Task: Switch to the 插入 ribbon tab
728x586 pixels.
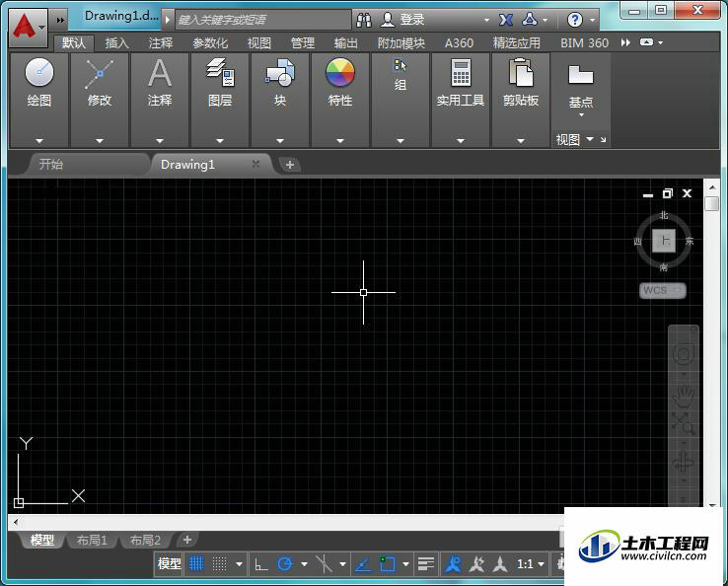Action: 117,43
